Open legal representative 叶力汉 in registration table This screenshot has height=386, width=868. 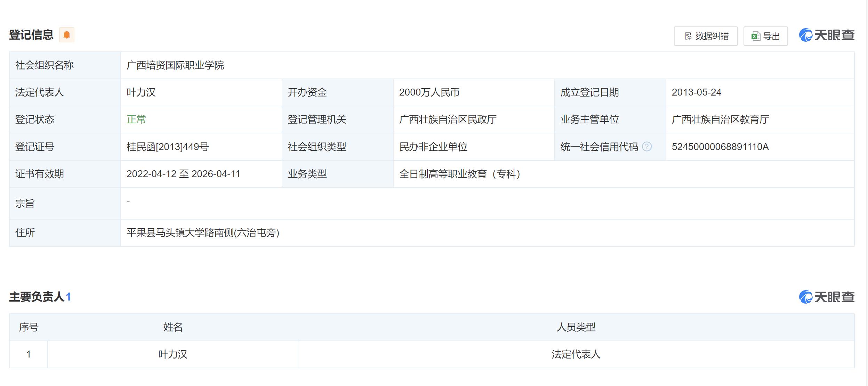click(141, 92)
